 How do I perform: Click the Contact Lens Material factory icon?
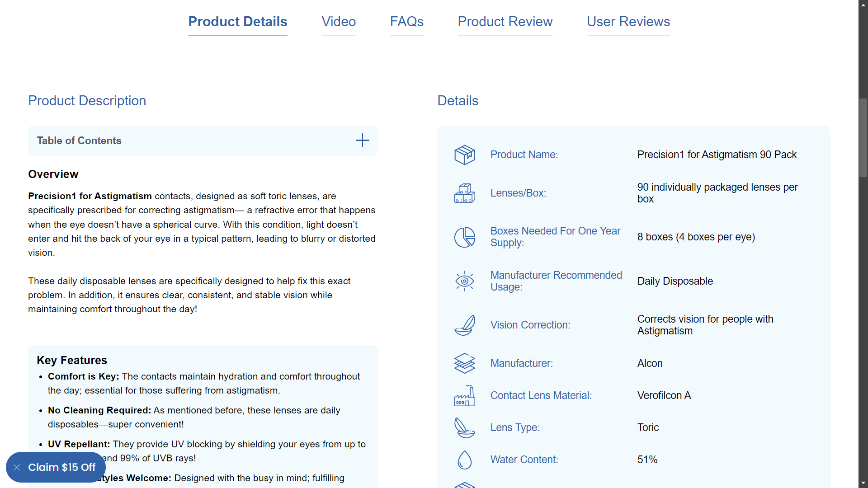pyautogui.click(x=464, y=396)
